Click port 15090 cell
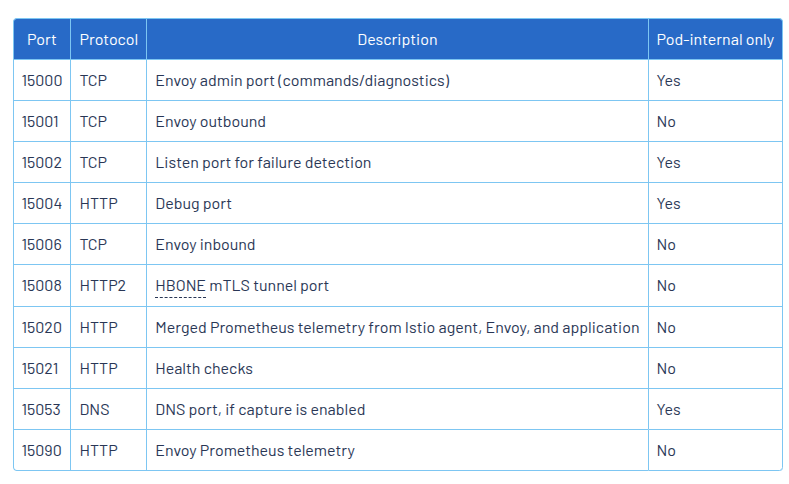Screen dimensions: 789x484 [x=42, y=451]
